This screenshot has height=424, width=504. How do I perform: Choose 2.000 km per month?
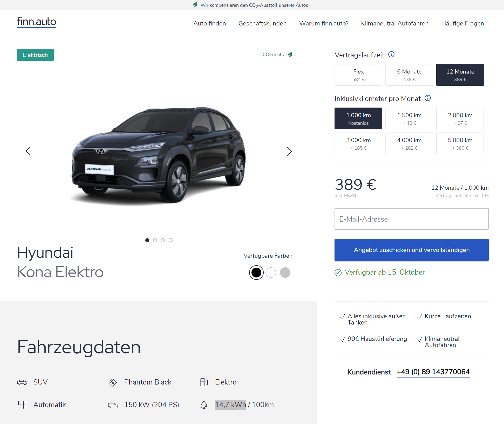coord(460,118)
